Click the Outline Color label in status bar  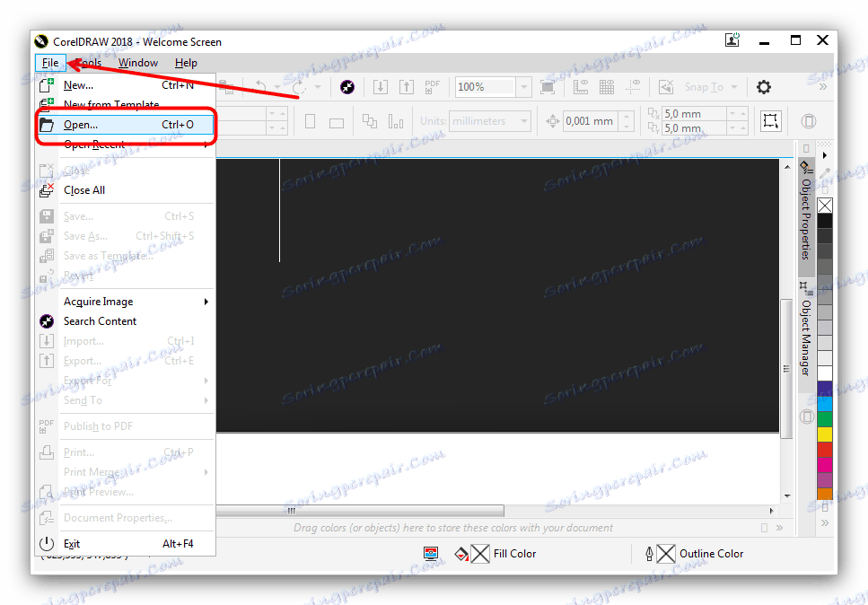[x=711, y=554]
